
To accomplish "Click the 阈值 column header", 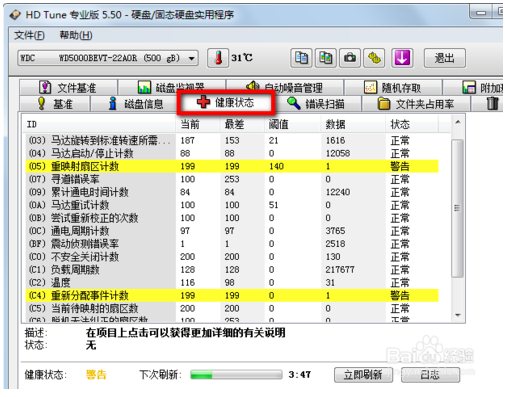I will tap(293, 124).
